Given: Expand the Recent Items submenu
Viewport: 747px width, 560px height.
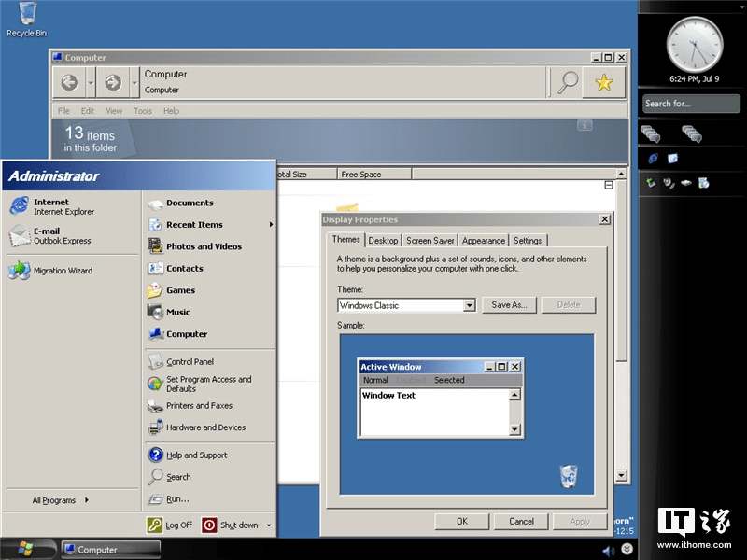Looking at the screenshot, I should click(196, 224).
